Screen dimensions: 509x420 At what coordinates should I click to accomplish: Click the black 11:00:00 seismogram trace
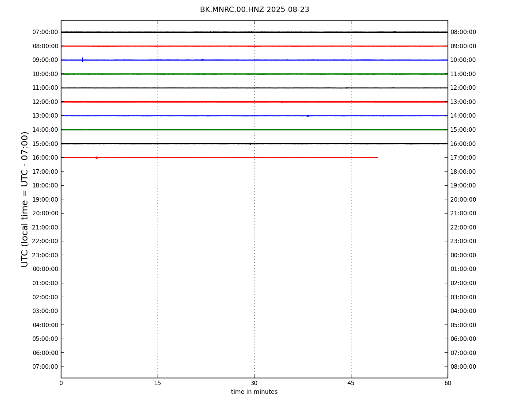(x=254, y=88)
